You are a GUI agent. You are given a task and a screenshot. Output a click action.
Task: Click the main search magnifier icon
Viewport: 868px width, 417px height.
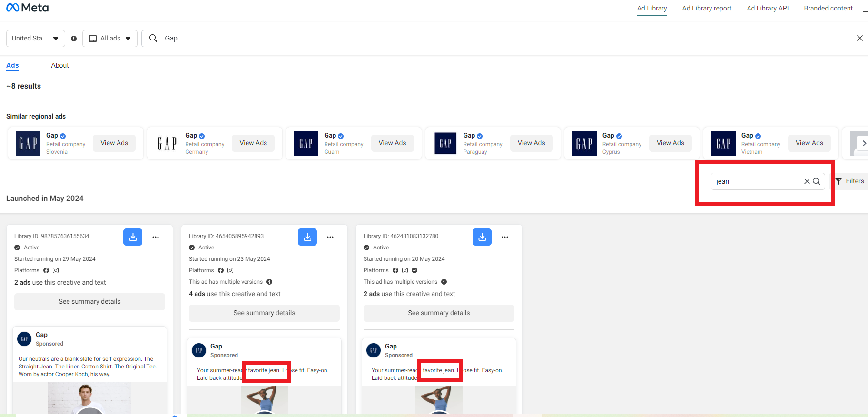pyautogui.click(x=153, y=38)
